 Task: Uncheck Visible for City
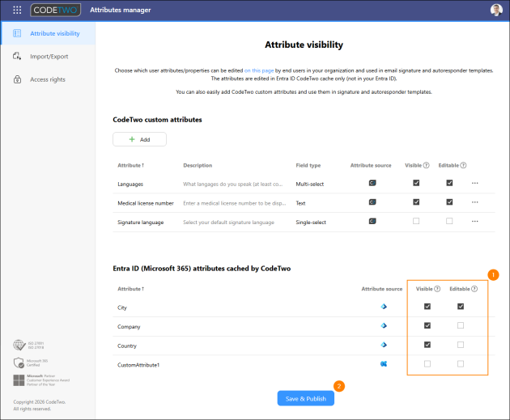click(427, 307)
